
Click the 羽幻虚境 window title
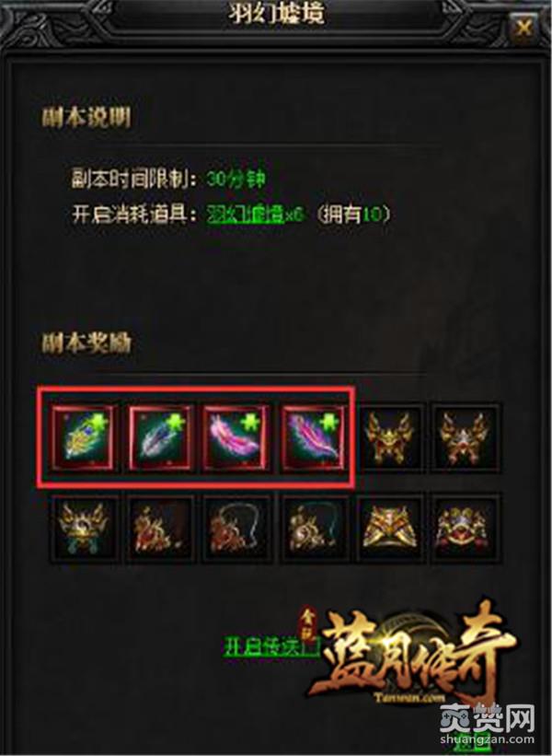tap(277, 13)
